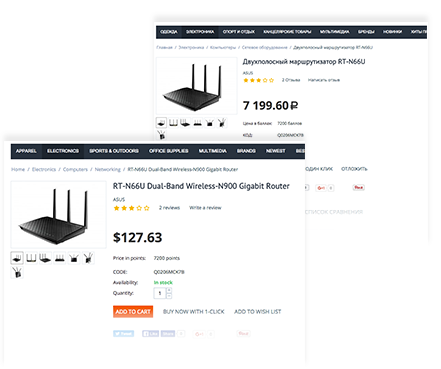Viewport: 441px width, 369px height.
Task: Open the Sports & Outdoors menu
Action: pyautogui.click(x=114, y=151)
